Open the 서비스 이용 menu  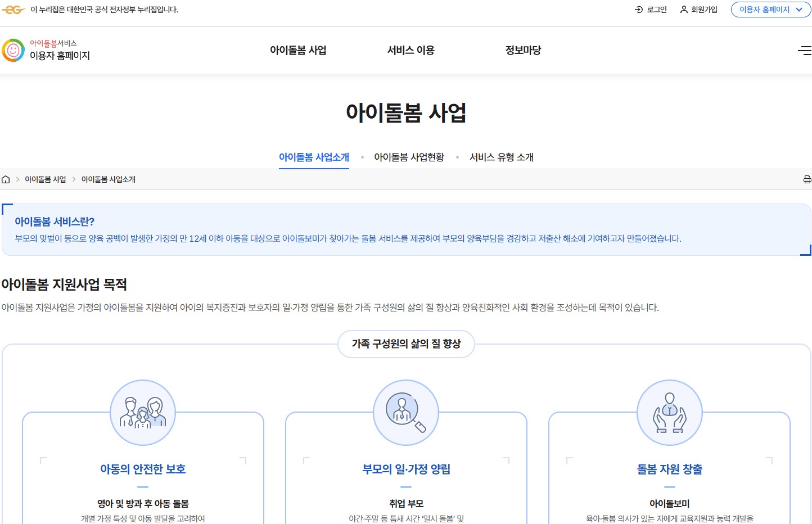pos(410,50)
